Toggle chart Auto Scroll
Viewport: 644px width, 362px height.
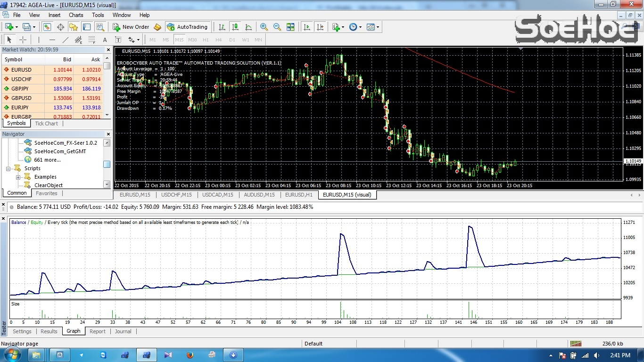[307, 27]
